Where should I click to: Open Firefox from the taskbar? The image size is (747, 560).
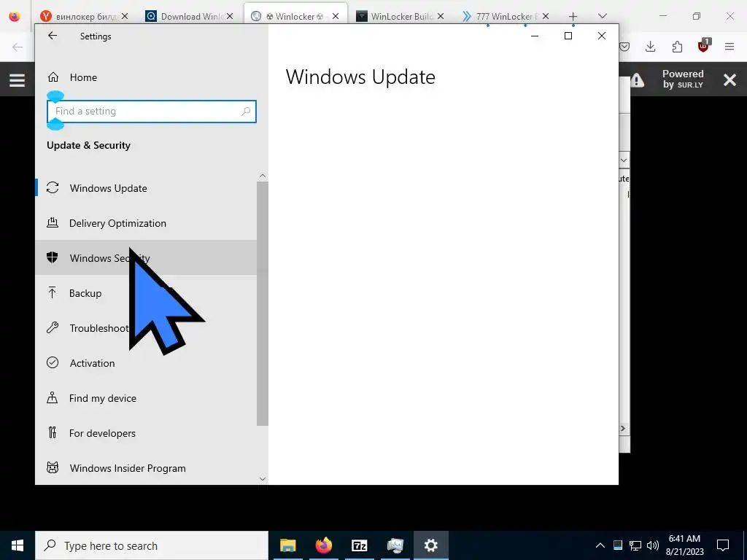pyautogui.click(x=323, y=545)
